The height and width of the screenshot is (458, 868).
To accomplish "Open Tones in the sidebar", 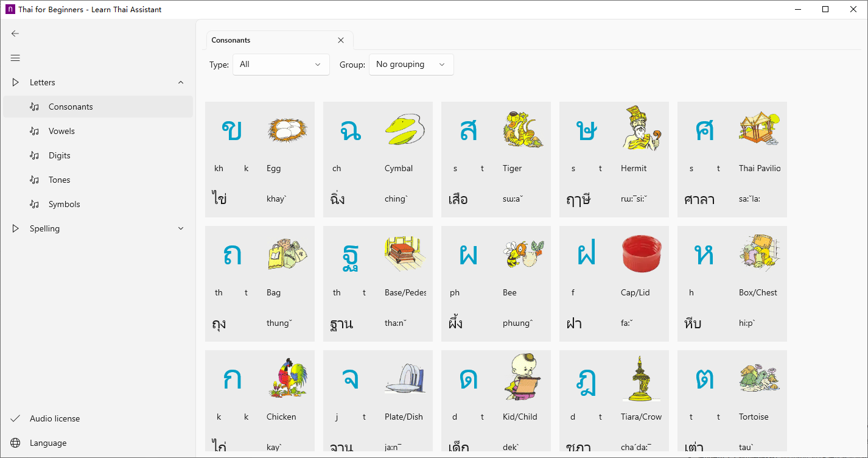I will click(98, 180).
